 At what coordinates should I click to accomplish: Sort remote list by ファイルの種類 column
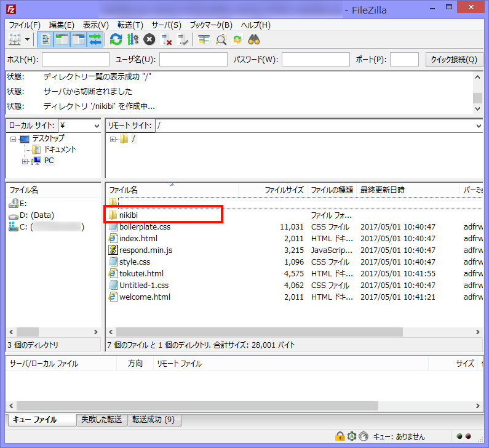332,190
